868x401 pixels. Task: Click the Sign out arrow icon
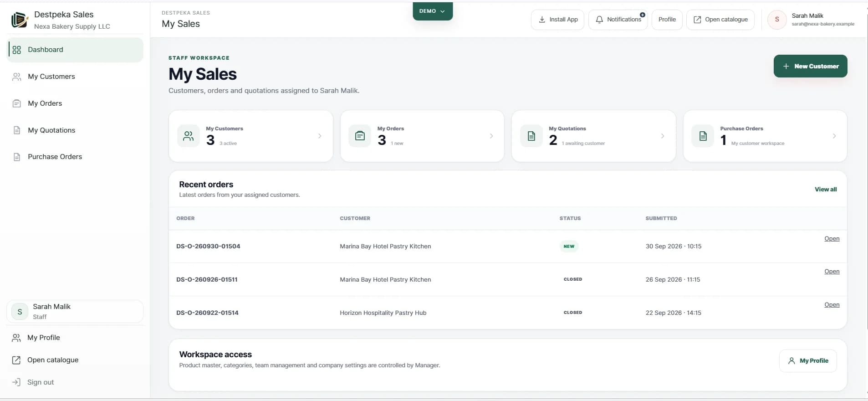pos(16,382)
